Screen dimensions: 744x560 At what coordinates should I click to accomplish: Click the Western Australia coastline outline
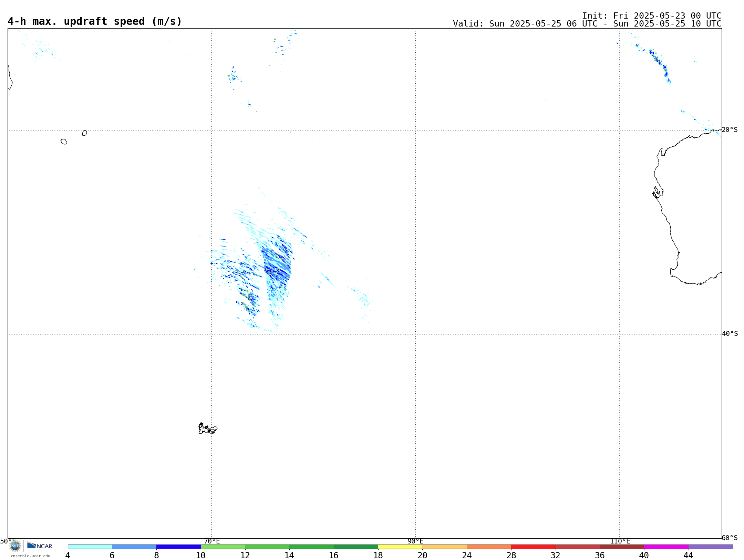[687, 207]
